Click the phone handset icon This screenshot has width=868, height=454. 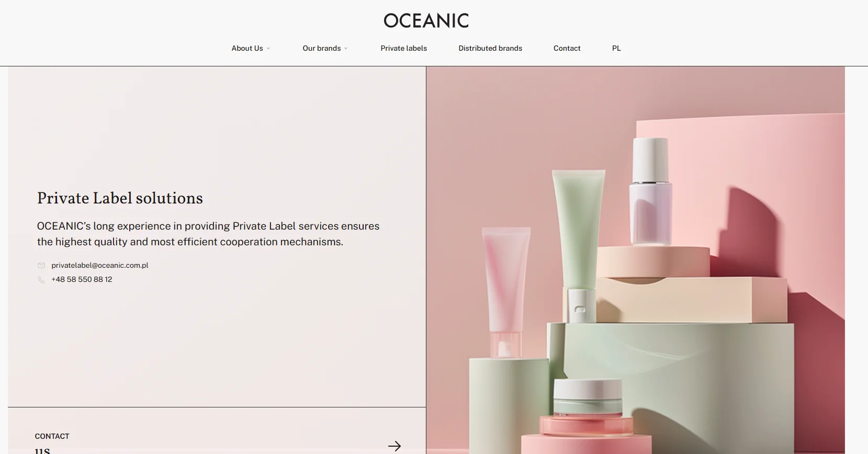41,280
